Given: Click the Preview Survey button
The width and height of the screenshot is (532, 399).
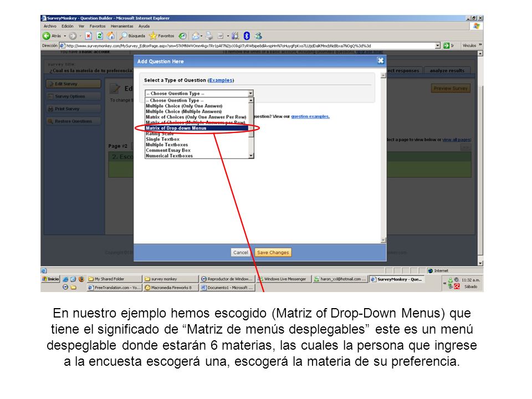Looking at the screenshot, I should click(451, 89).
